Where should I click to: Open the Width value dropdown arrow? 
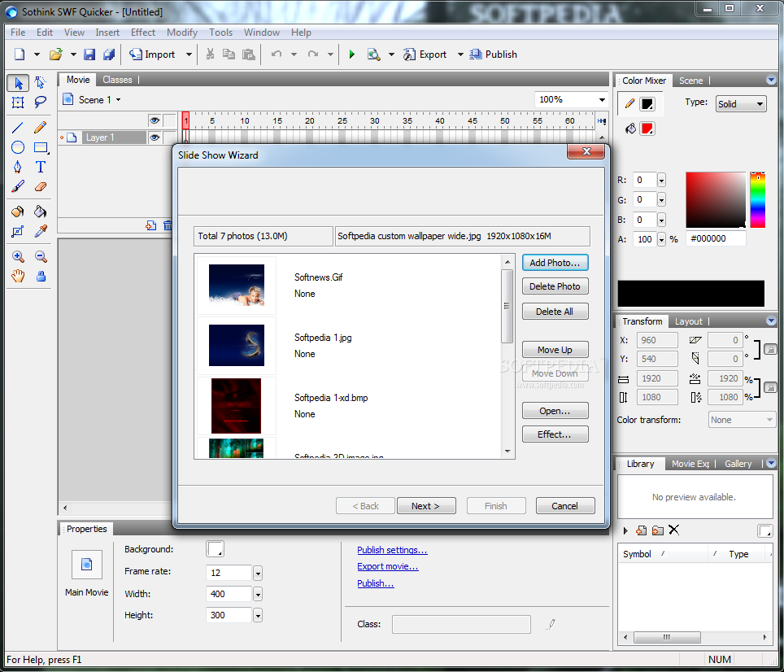[258, 594]
